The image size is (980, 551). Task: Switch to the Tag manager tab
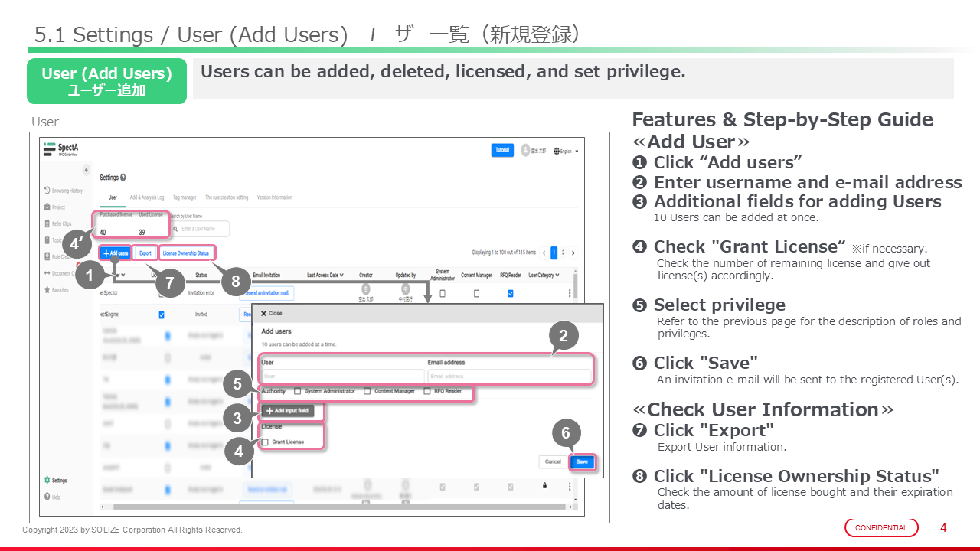184,197
